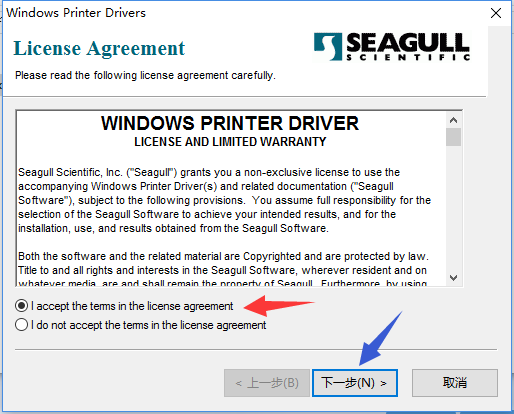Select the do not accept radio button
Viewport: 514px width, 414px height.
click(x=21, y=325)
